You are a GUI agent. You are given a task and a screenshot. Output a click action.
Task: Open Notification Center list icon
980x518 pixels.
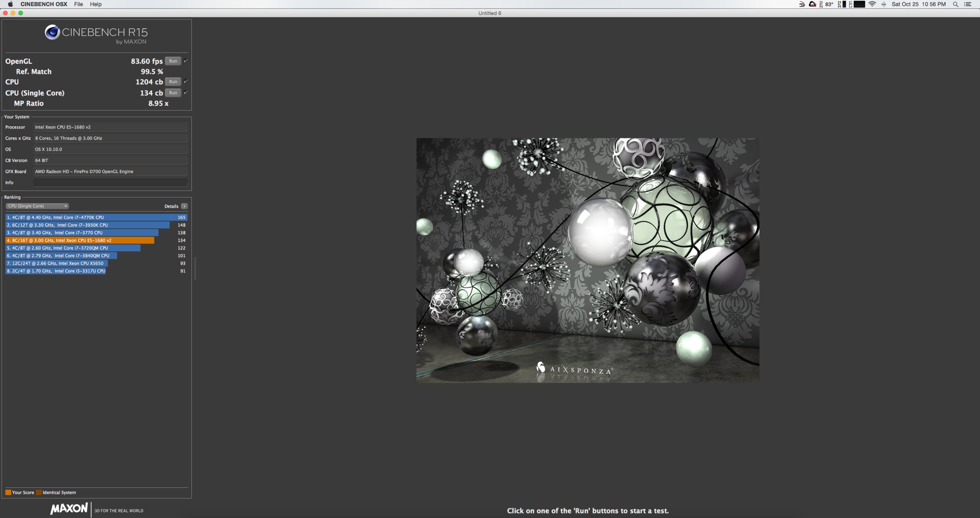tap(967, 4)
